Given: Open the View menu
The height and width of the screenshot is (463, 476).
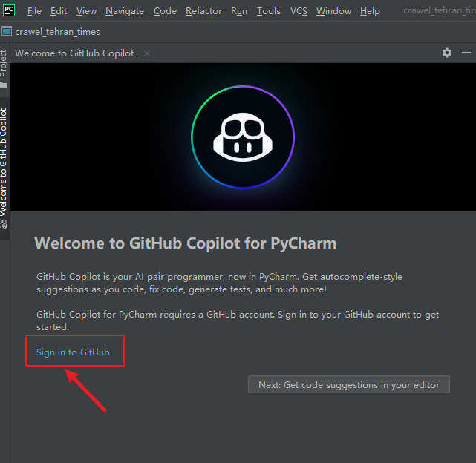Looking at the screenshot, I should pos(86,11).
